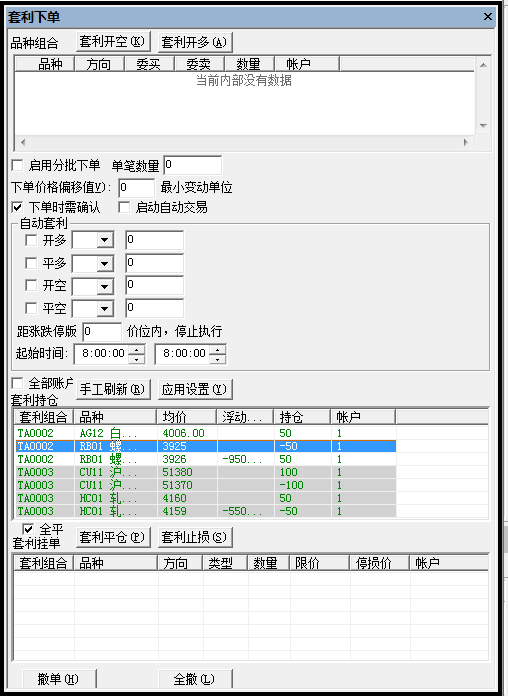
Task: Click the 手工刷新 (R) button
Action: [x=113, y=390]
